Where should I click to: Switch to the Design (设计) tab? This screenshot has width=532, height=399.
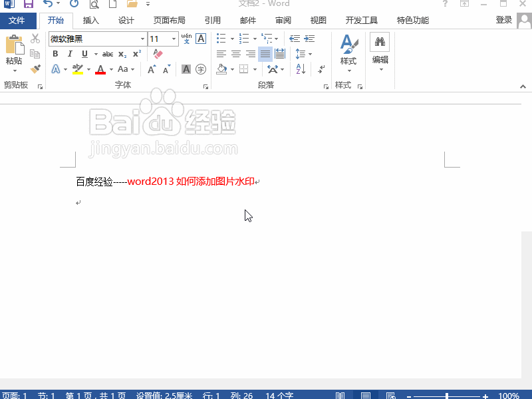click(126, 21)
